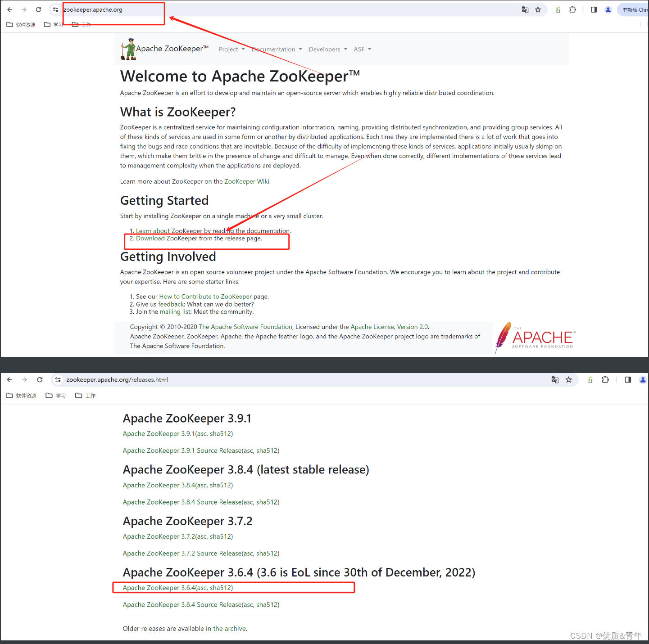Open the 工作 bookmark folder in the releases.html window
Image resolution: width=649 pixels, height=644 pixels.
85,396
